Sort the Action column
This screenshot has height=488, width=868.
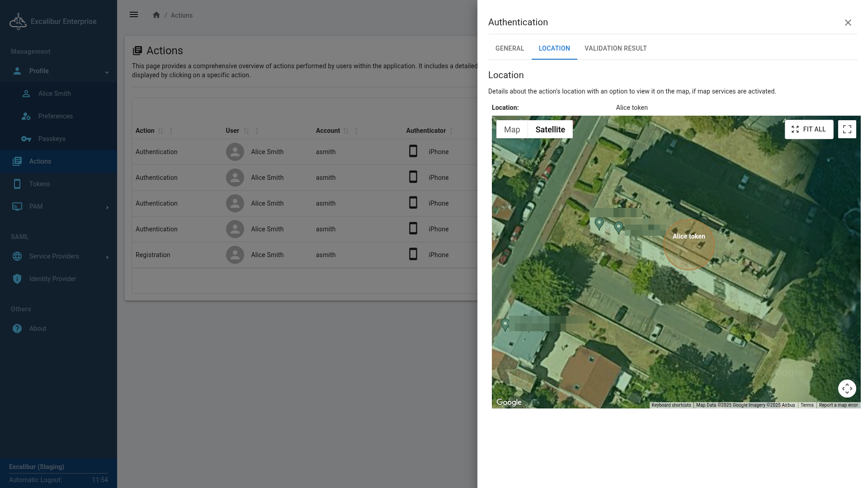pos(160,131)
